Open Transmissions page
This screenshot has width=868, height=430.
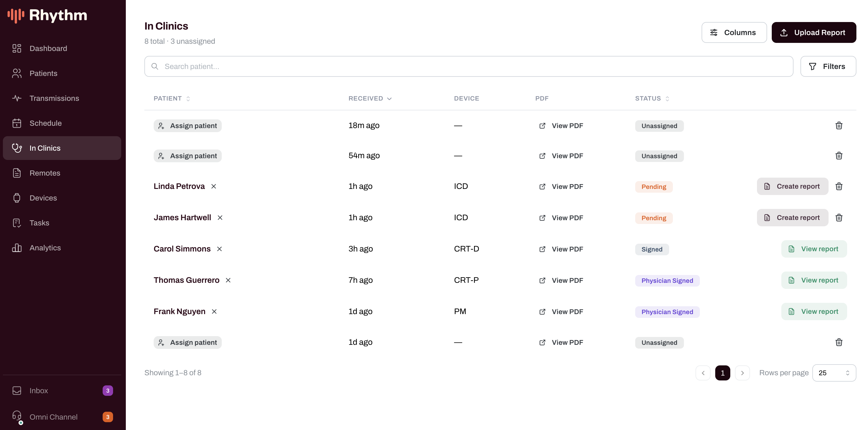tap(62, 98)
